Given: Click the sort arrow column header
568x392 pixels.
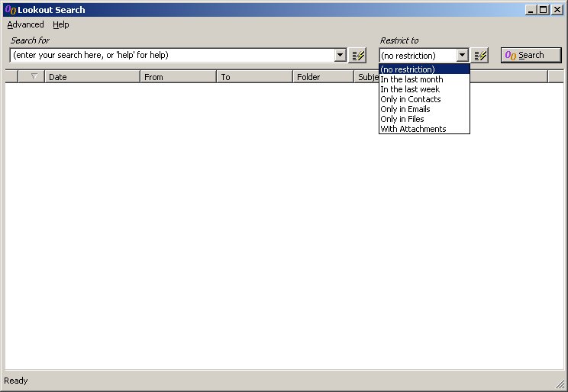Looking at the screenshot, I should pyautogui.click(x=31, y=77).
